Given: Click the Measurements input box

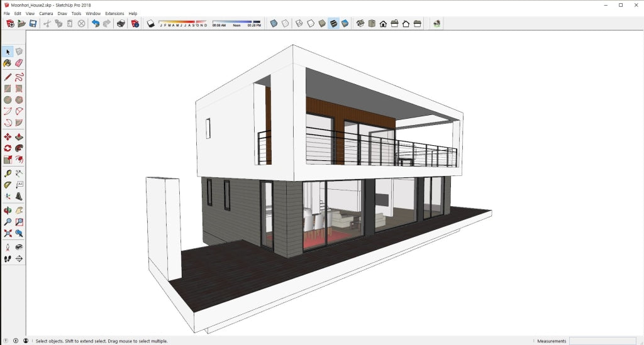Looking at the screenshot, I should (602, 341).
